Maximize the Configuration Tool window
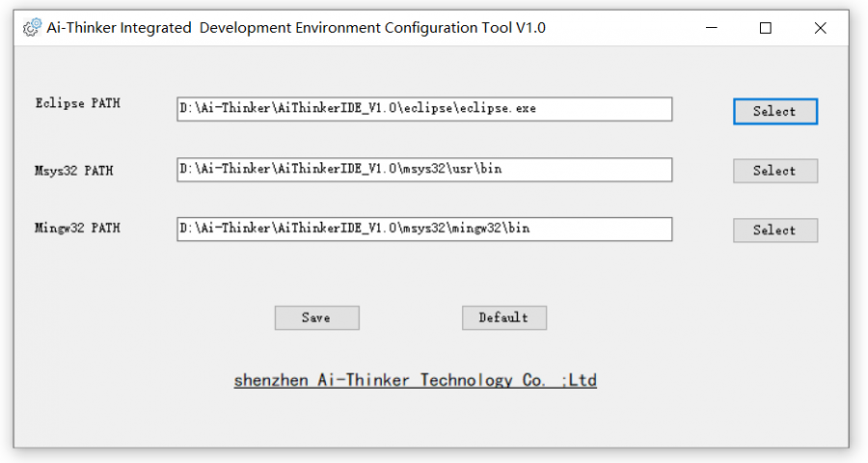This screenshot has width=868, height=463. [x=766, y=28]
